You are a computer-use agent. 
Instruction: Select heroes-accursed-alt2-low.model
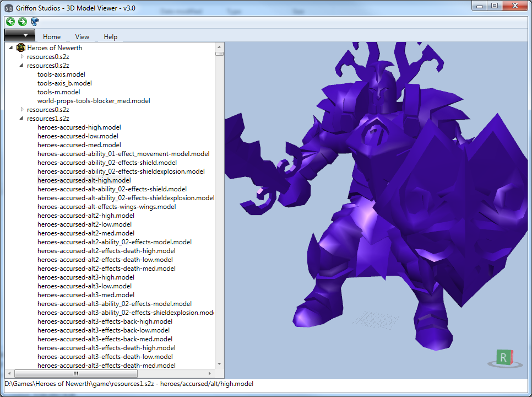click(84, 224)
